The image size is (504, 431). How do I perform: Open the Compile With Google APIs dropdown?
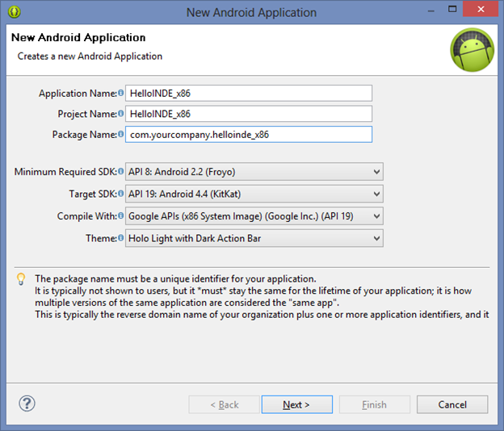(x=254, y=216)
